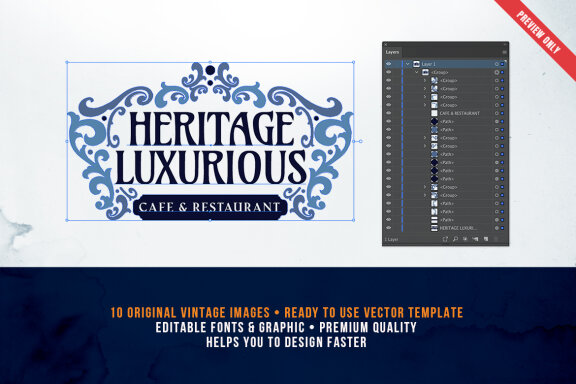Toggle eye of expanded <Group> below Layer 1
Image resolution: width=576 pixels, height=384 pixels.
[x=389, y=72]
